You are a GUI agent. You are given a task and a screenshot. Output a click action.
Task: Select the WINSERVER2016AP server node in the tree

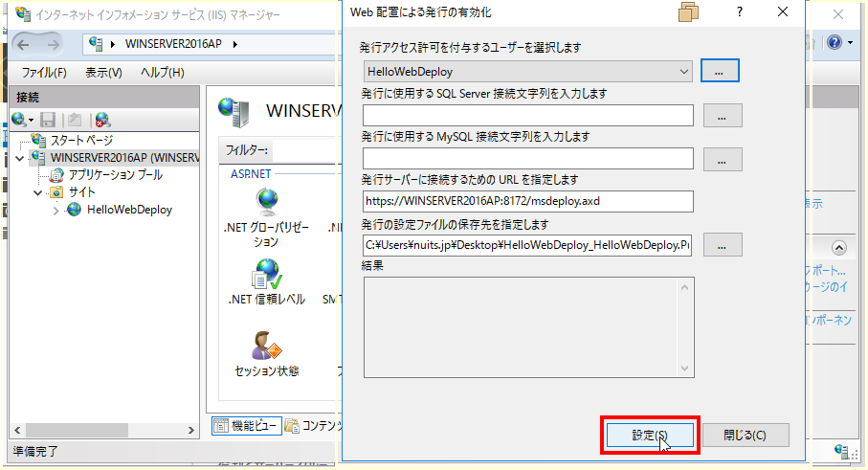click(124, 158)
